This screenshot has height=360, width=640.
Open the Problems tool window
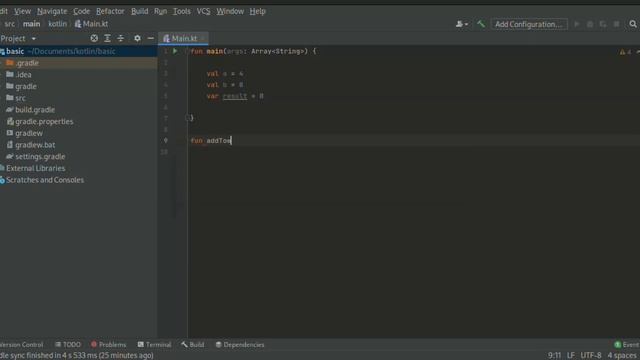coord(109,345)
